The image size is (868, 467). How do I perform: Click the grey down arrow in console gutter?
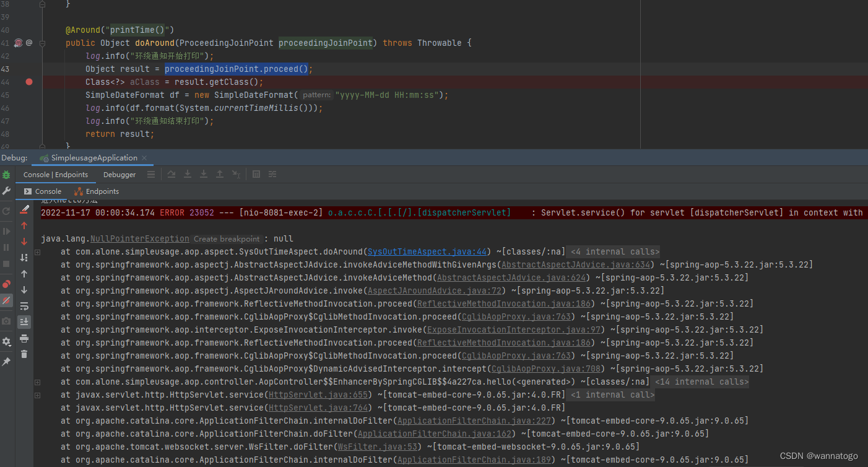(24, 290)
